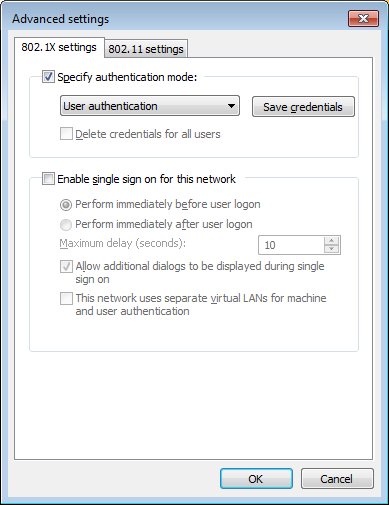Choose Perform immediately before user logon
The width and height of the screenshot is (389, 505).
[66, 204]
